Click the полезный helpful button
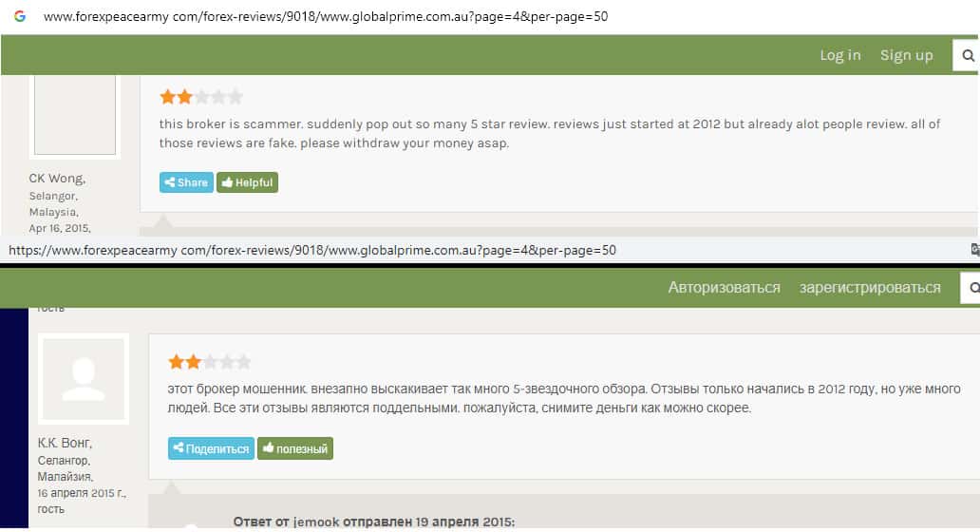Screen dimensions: 980x532 (295, 448)
